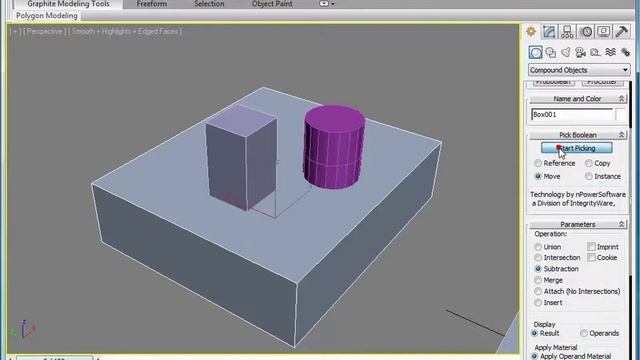Select the purple cylinder in the viewport
Image resolution: width=640 pixels, height=360 pixels.
(334, 147)
